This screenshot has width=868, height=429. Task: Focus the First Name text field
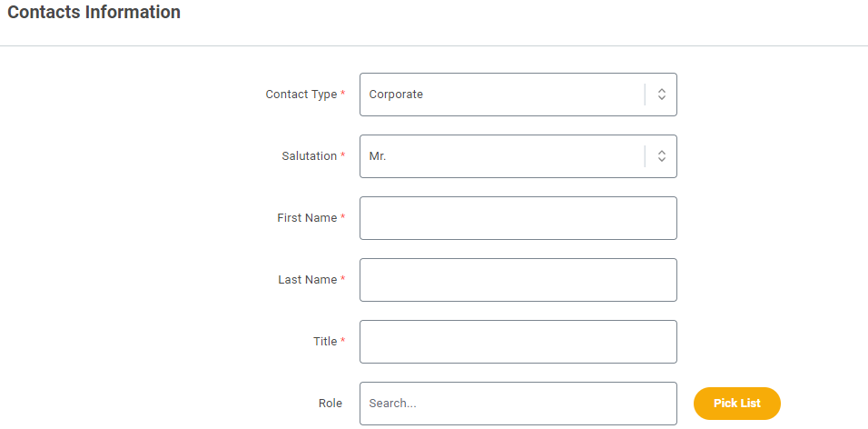(518, 218)
